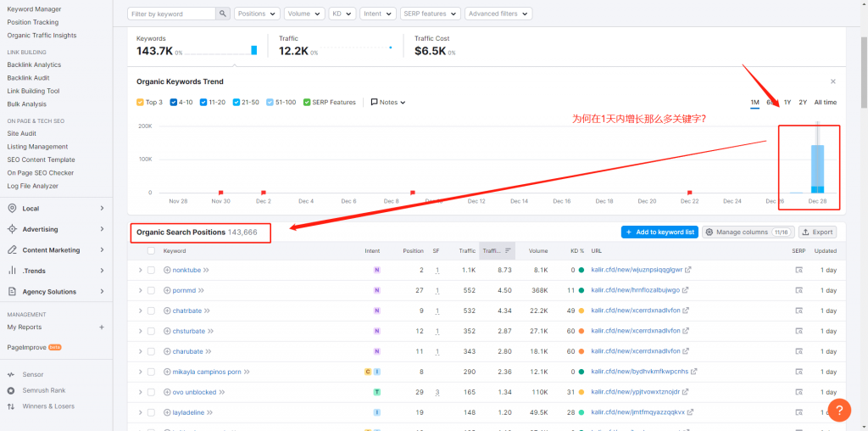Add a new report with plus icon
The width and height of the screenshot is (868, 431).
(x=102, y=327)
